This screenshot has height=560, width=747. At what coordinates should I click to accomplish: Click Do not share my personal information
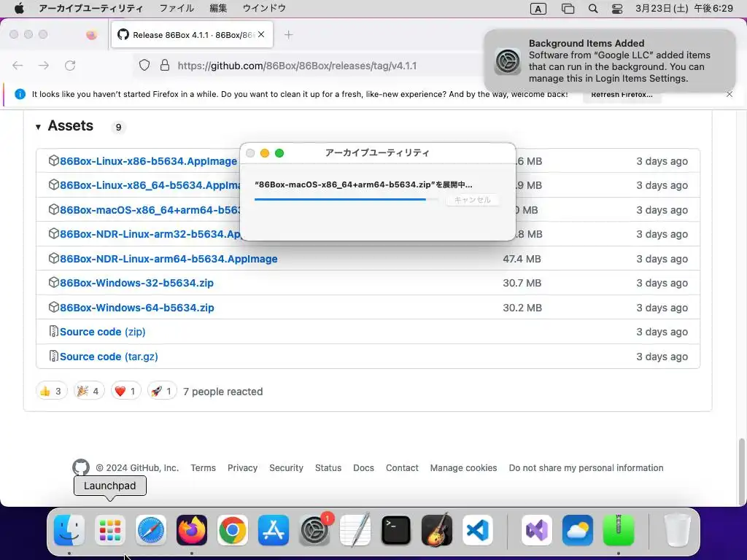(586, 467)
